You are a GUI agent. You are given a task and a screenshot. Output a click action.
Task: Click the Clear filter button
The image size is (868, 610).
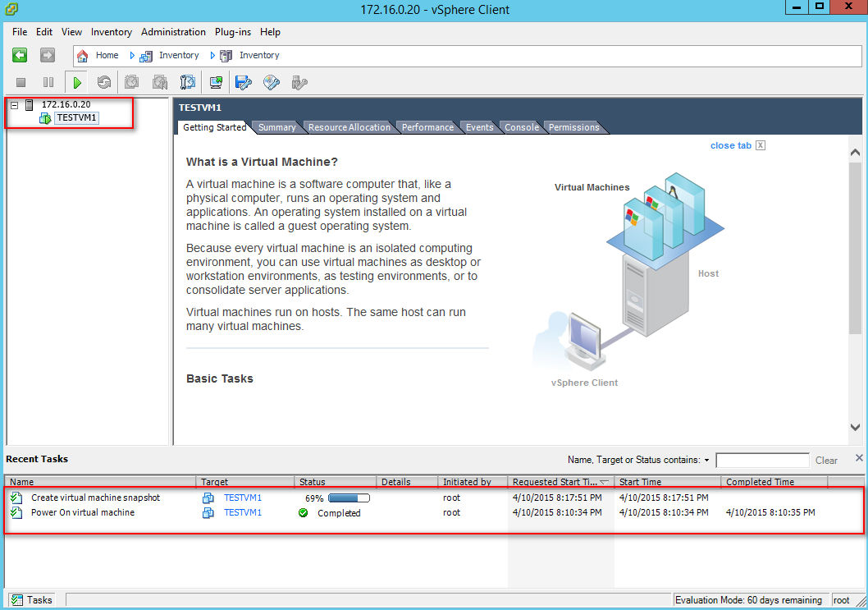pos(826,461)
